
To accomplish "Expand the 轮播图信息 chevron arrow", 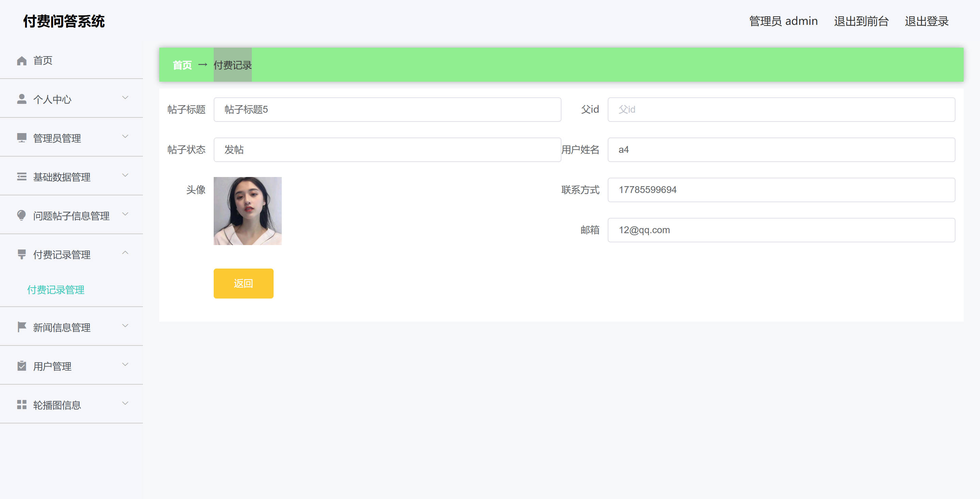I will click(x=125, y=403).
